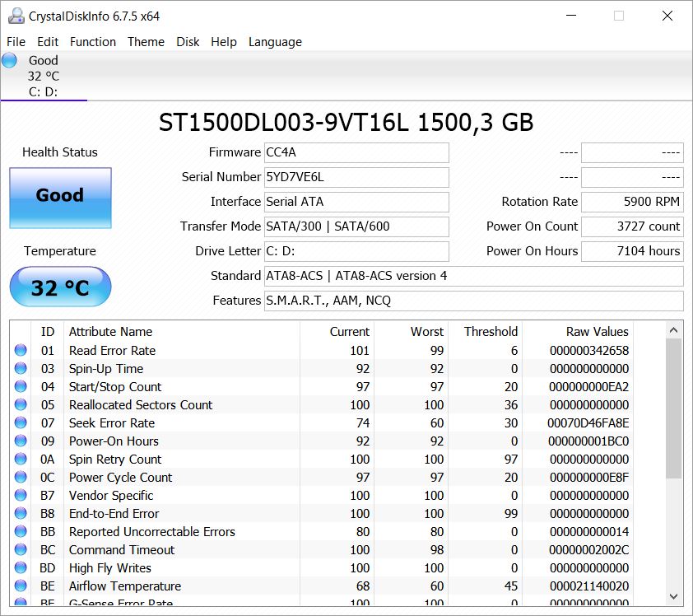Select the Airflow Temperature attribute name
This screenshot has height=616, width=693.
(x=125, y=586)
